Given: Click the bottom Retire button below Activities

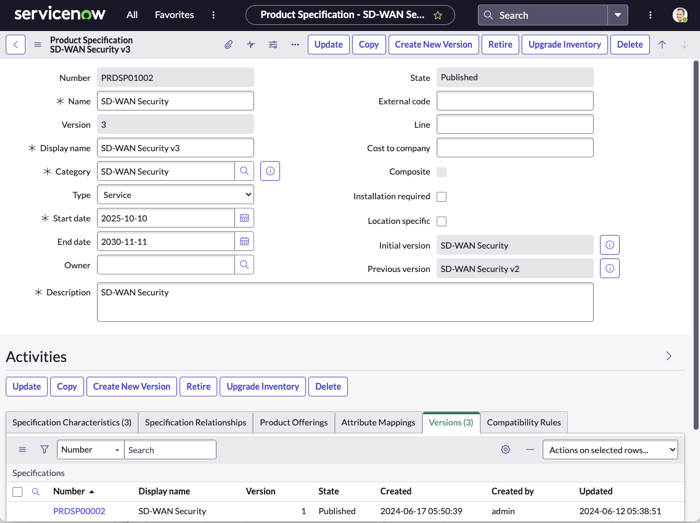Looking at the screenshot, I should [x=198, y=386].
